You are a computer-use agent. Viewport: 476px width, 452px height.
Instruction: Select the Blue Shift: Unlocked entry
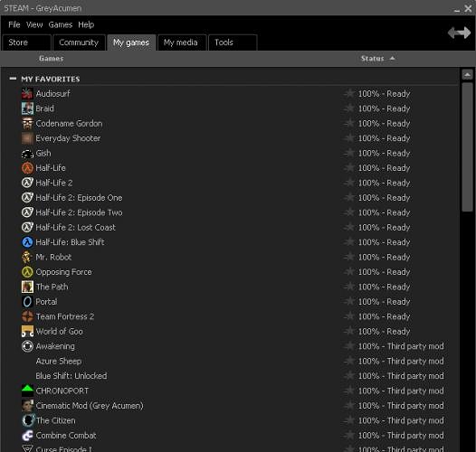click(71, 376)
